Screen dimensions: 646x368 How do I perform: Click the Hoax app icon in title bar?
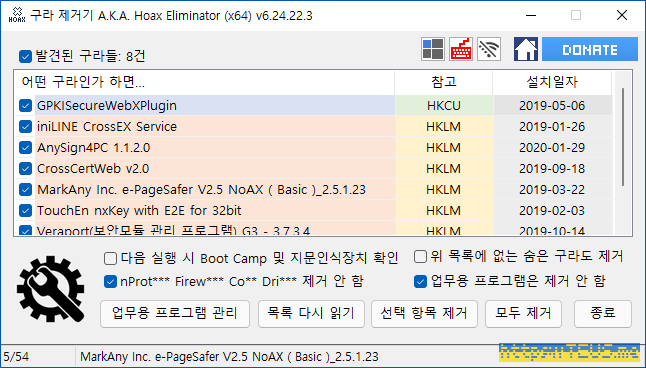16,15
